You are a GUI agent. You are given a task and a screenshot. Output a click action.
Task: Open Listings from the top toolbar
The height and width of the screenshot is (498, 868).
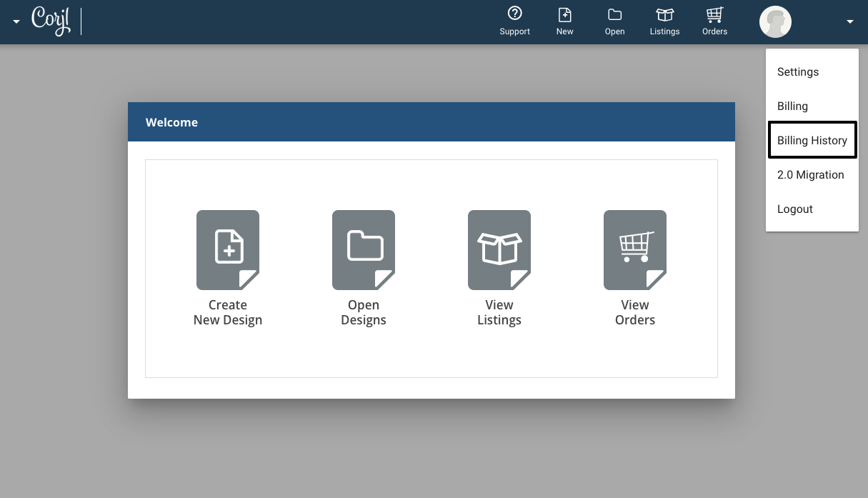click(x=664, y=21)
